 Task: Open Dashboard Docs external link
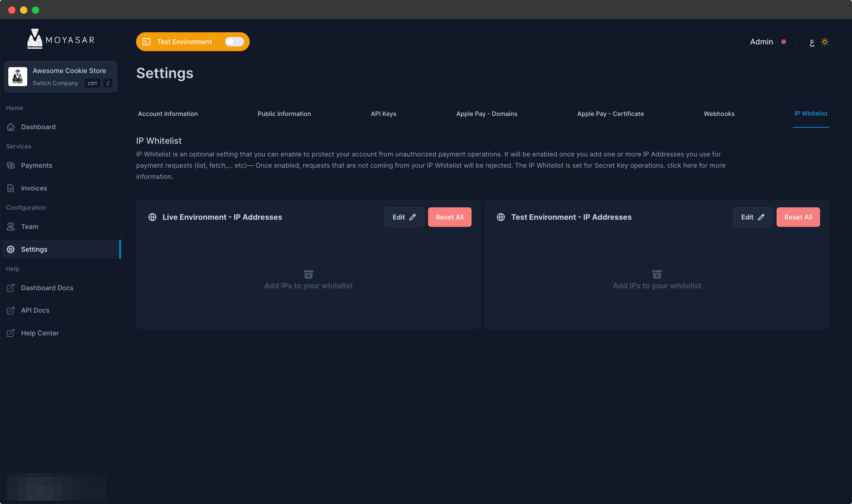tap(47, 288)
